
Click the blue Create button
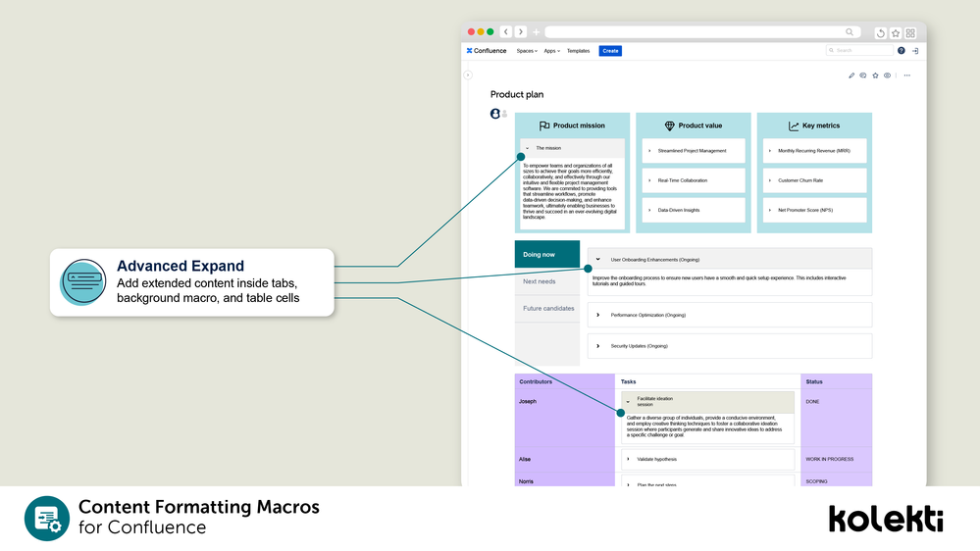tap(610, 51)
